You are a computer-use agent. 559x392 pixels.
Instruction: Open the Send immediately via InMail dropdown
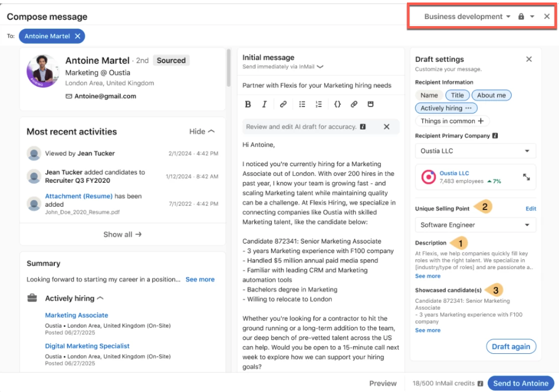(x=283, y=67)
